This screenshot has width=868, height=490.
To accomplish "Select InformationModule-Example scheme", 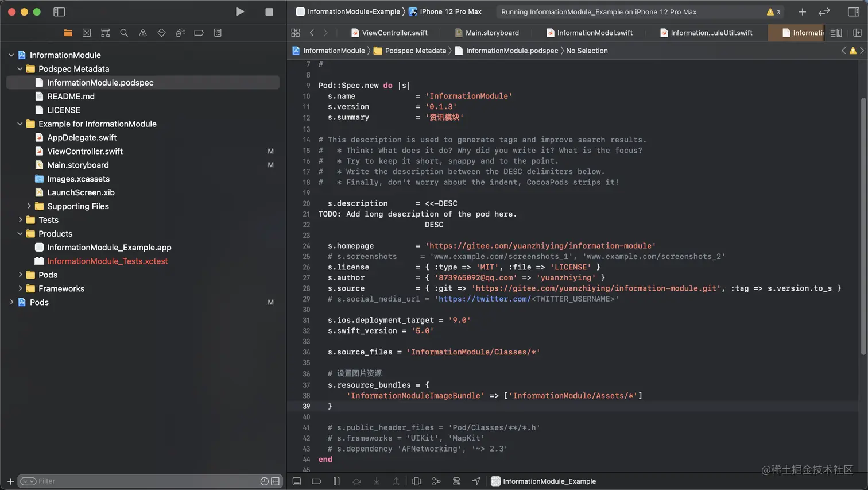I will (x=348, y=11).
